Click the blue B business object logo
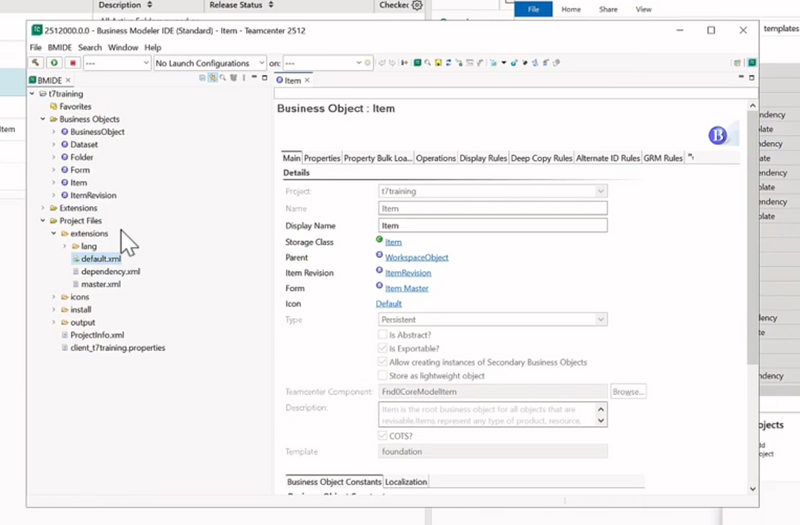The width and height of the screenshot is (800, 525). point(717,135)
